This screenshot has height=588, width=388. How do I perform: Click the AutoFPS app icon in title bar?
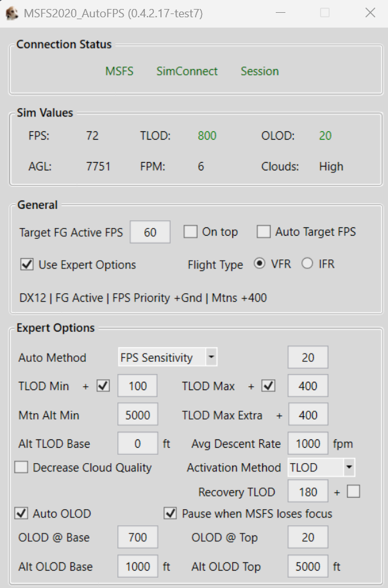pyautogui.click(x=12, y=13)
